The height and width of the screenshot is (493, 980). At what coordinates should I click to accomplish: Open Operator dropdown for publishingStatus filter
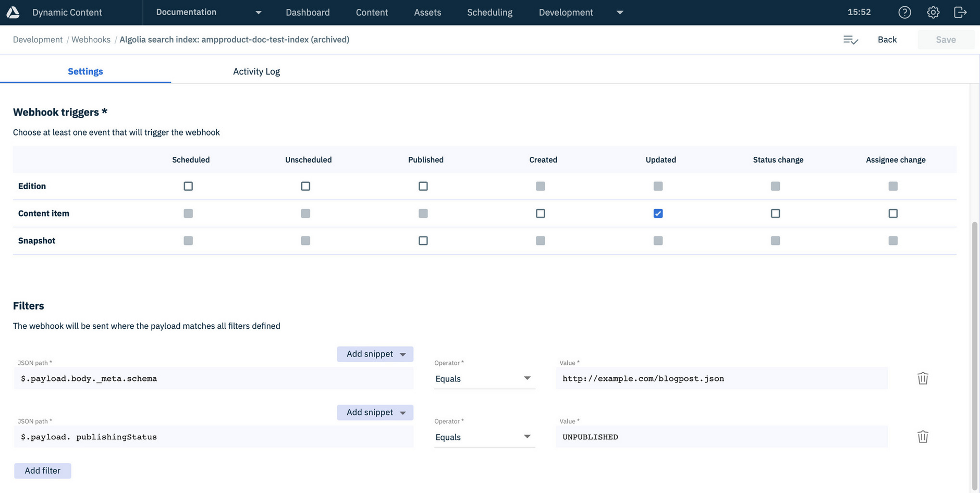(x=485, y=437)
